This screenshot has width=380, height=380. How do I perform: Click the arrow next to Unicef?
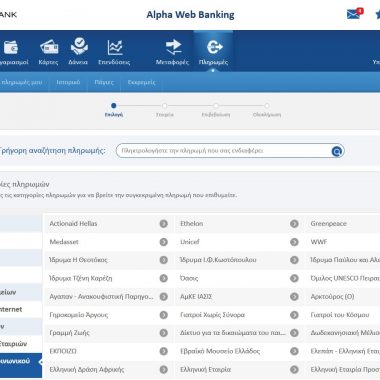coord(294,242)
